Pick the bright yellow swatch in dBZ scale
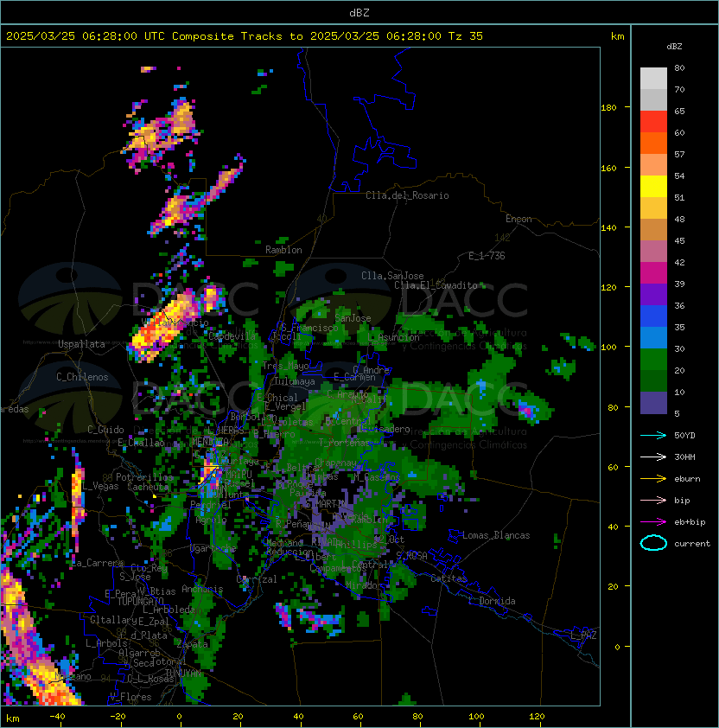The image size is (719, 728). click(653, 187)
